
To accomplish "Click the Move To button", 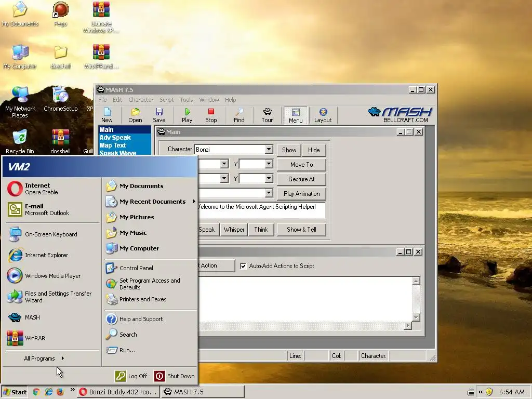I will click(302, 165).
